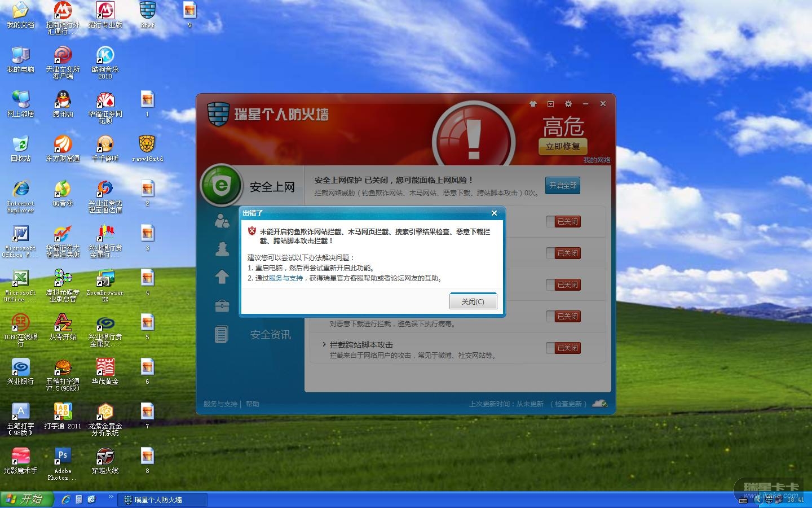Select the 招行专业版 desktop icon
812x508 pixels.
click(x=105, y=15)
